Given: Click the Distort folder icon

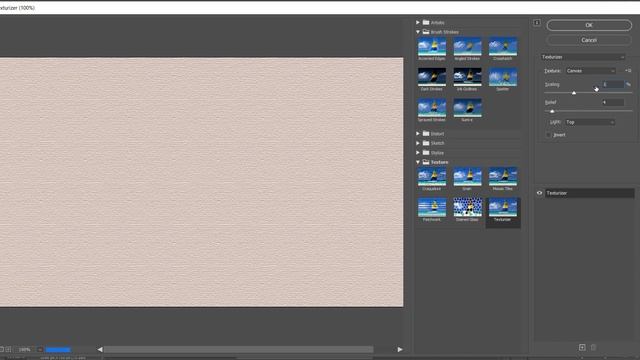Looking at the screenshot, I should pos(426,133).
